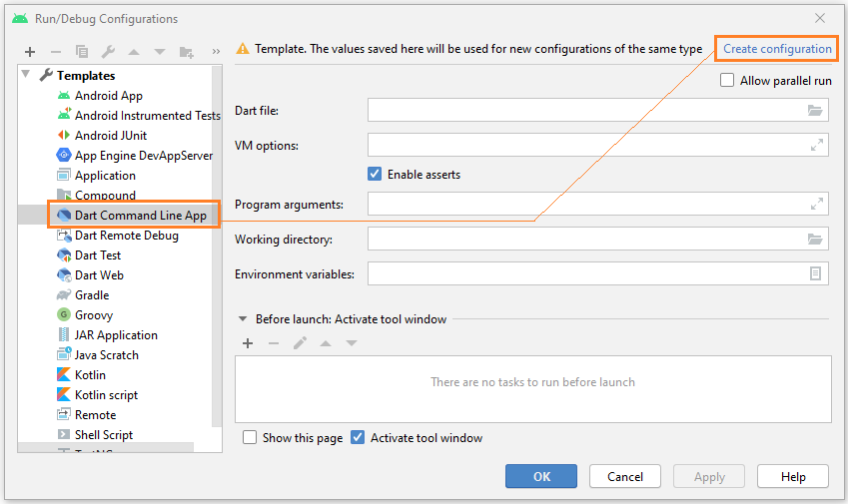The image size is (848, 504).
Task: Move before launch task down
Action: click(352, 343)
